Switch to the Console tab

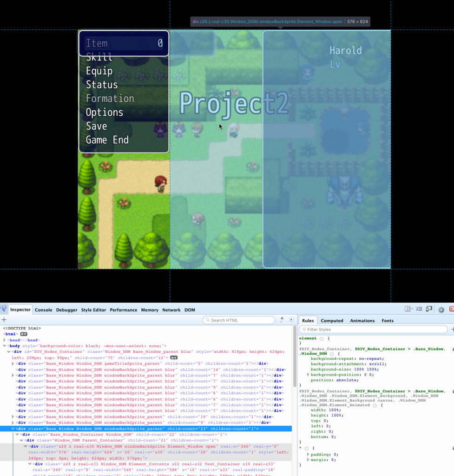[44, 310]
